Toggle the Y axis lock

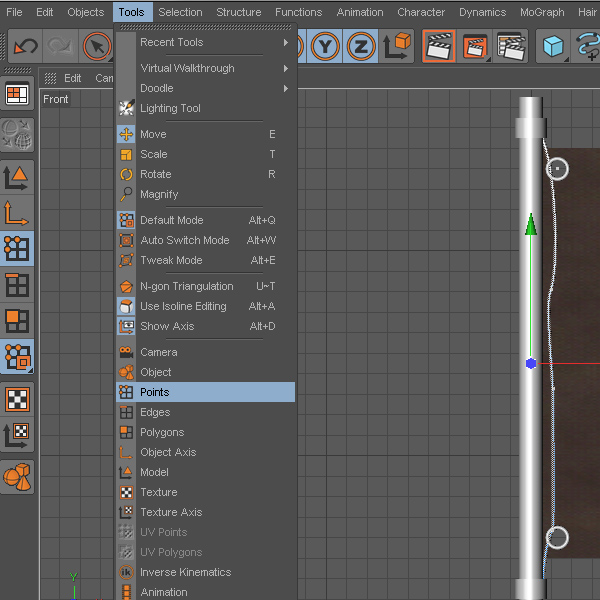pyautogui.click(x=325, y=47)
